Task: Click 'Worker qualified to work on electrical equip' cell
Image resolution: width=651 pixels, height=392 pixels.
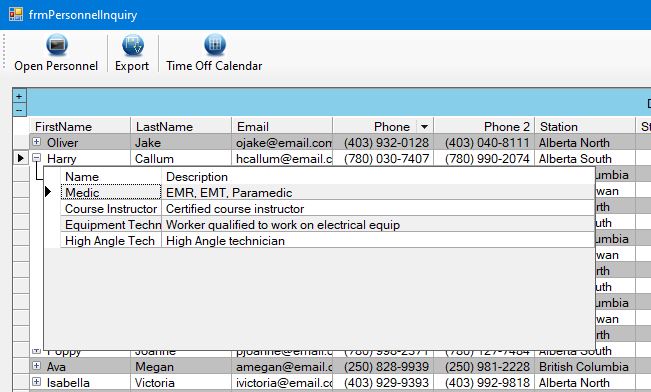Action: click(378, 225)
